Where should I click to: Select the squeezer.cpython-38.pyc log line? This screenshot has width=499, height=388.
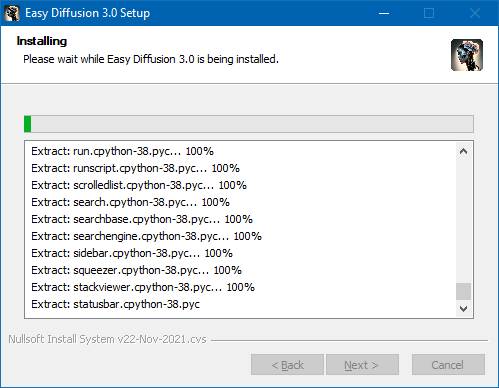coord(136,270)
